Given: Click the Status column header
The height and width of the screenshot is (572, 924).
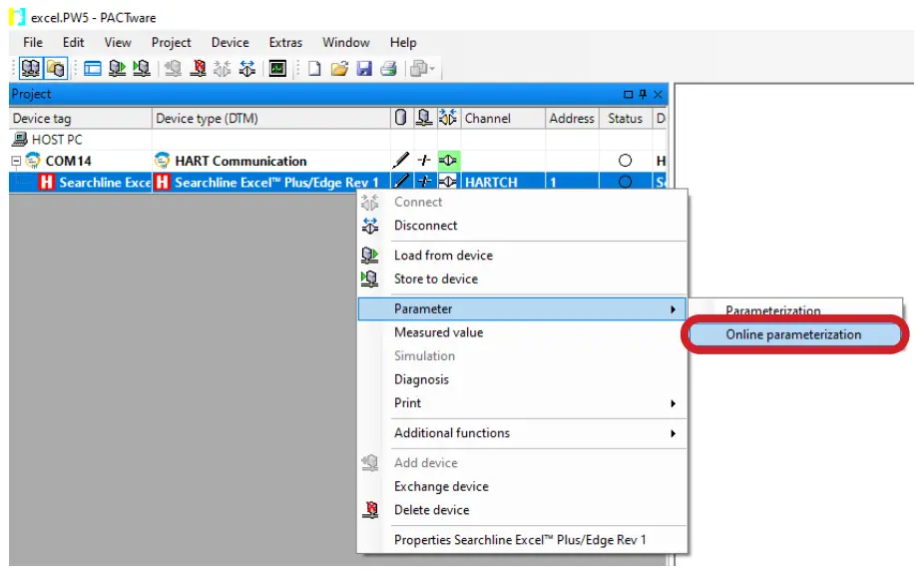Looking at the screenshot, I should coord(626,118).
